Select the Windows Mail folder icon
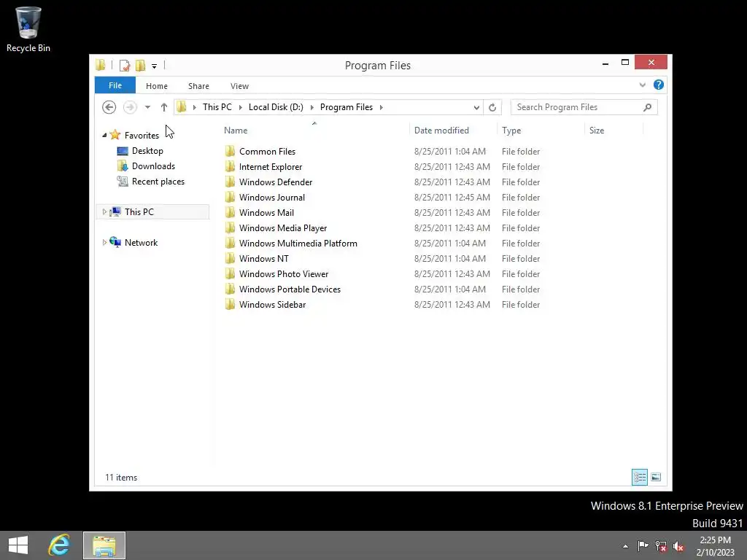This screenshot has height=560, width=747. 230,212
